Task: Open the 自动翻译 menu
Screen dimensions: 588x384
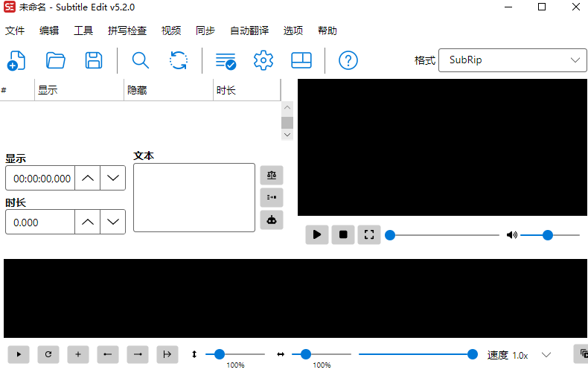Action: pos(249,31)
